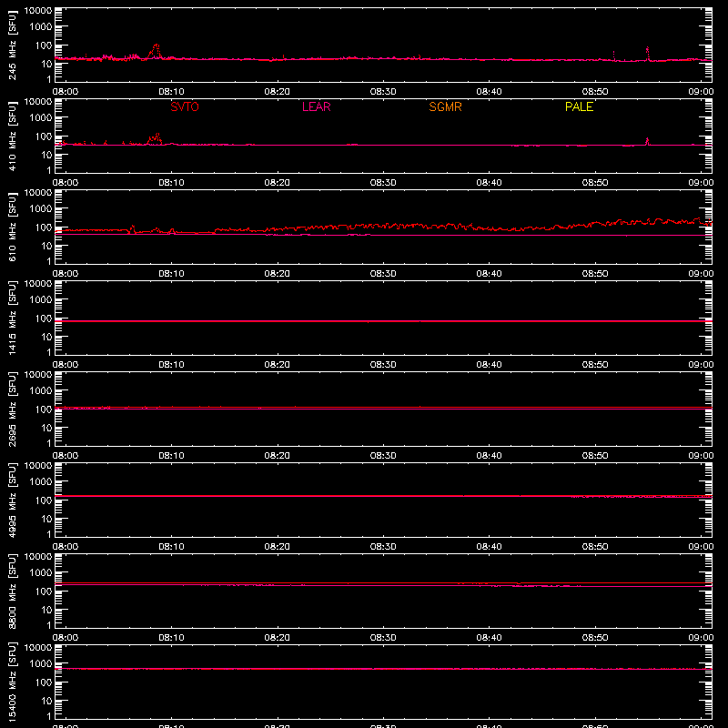This screenshot has height=728, width=728.
Task: Click the LEAR station legend label
Action: pos(316,106)
